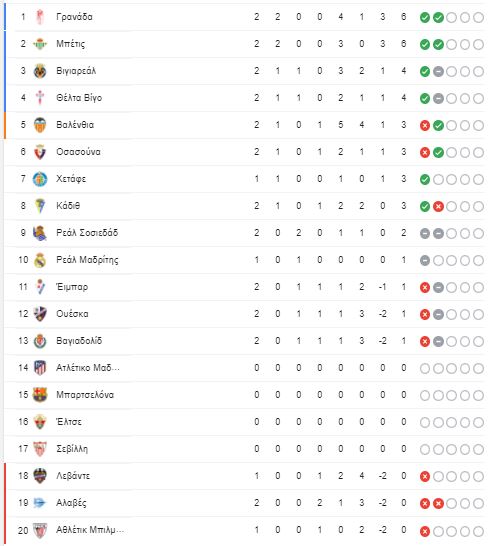Open the Μπαρτσελόνα team link
Image resolution: width=498 pixels, height=546 pixels.
[85, 395]
